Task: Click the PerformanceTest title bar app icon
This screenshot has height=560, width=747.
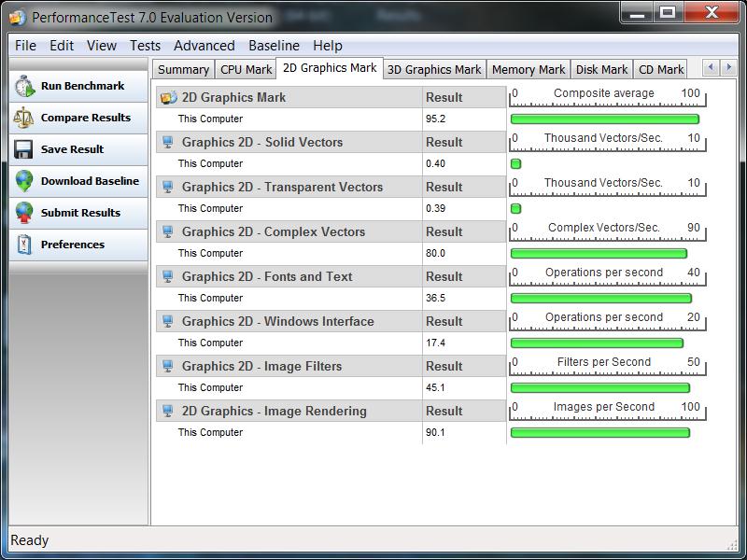Action: [18, 18]
